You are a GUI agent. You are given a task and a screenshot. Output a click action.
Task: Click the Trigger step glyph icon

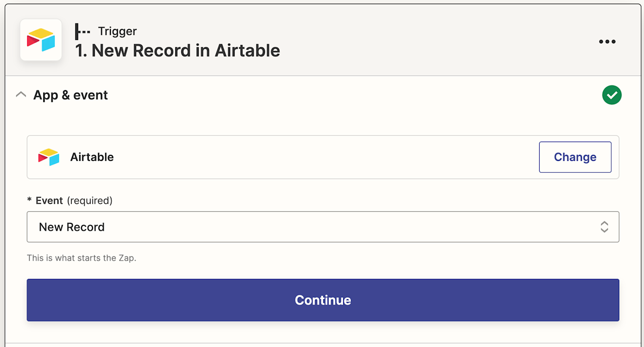[x=82, y=32]
